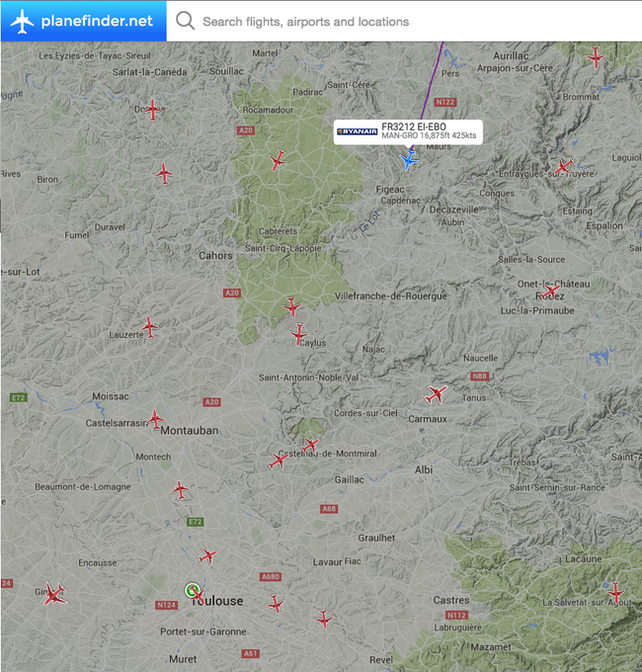Open the FR3212 EI-EBO flight info label
The width and height of the screenshot is (642, 672).
408,131
